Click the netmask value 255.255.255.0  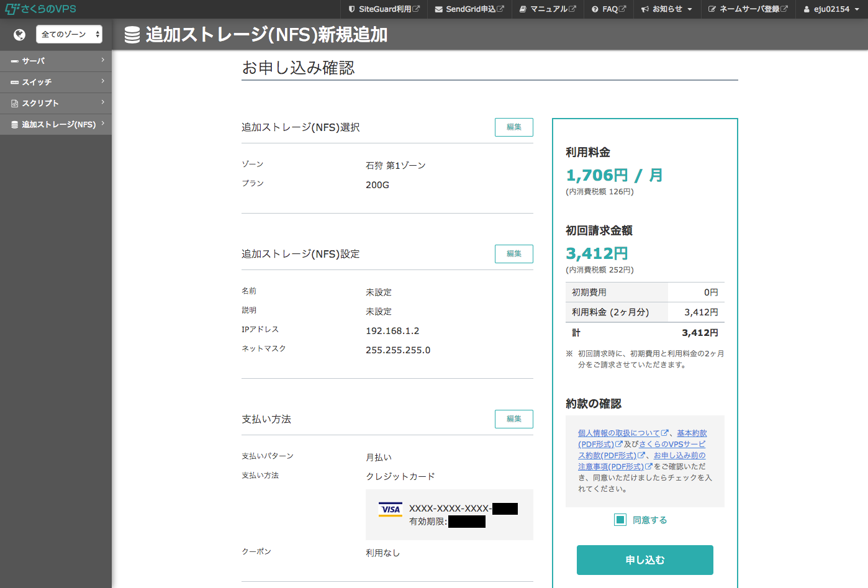(x=398, y=350)
